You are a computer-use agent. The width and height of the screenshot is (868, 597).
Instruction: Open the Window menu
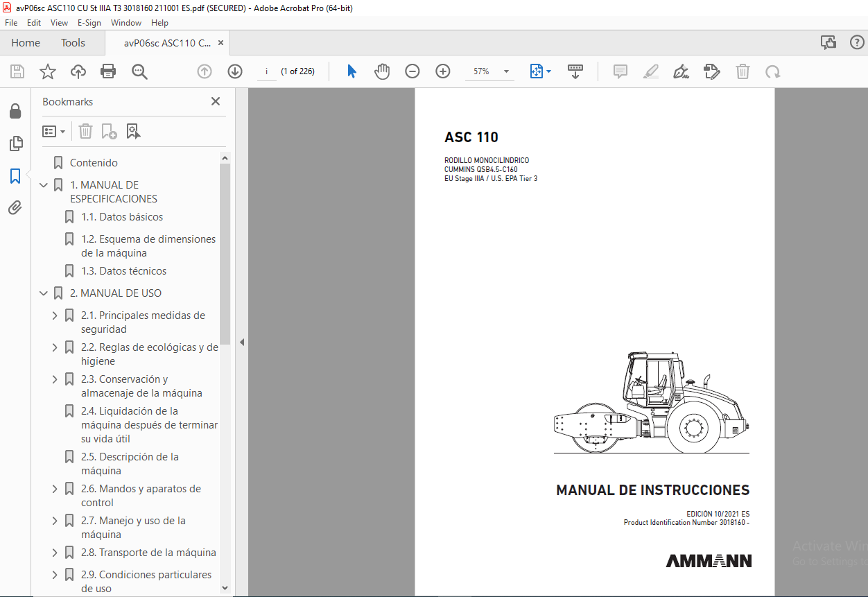pos(126,22)
